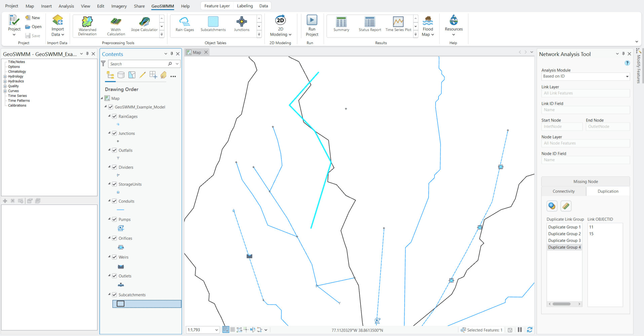Select List By Data Source in Contents
The image size is (644, 336).
pos(121,75)
